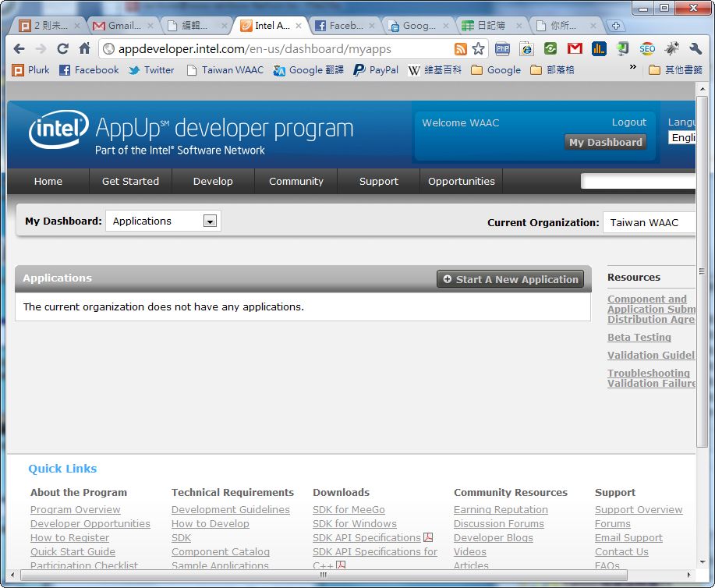
Task: Reload the page with the refresh icon
Action: click(x=62, y=49)
